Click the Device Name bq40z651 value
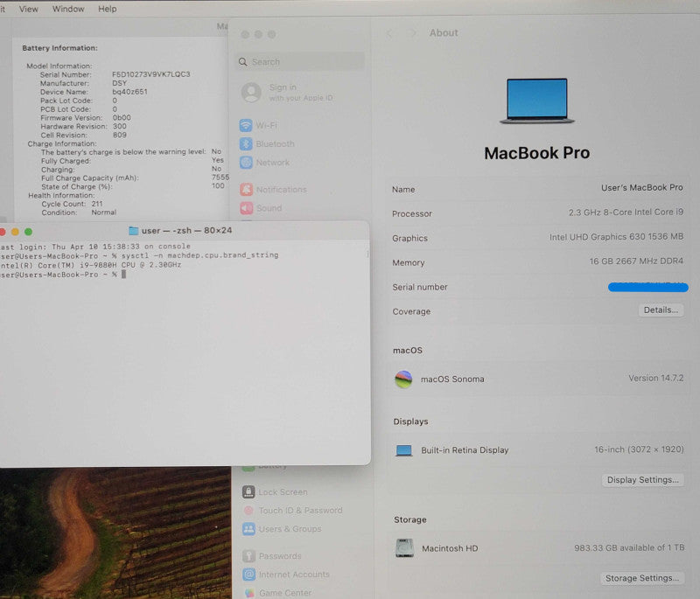Screen dimensions: 700x599 [x=129, y=92]
